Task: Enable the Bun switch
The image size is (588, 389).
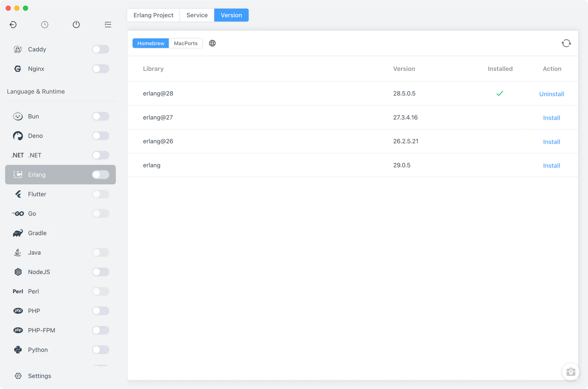Action: click(100, 116)
